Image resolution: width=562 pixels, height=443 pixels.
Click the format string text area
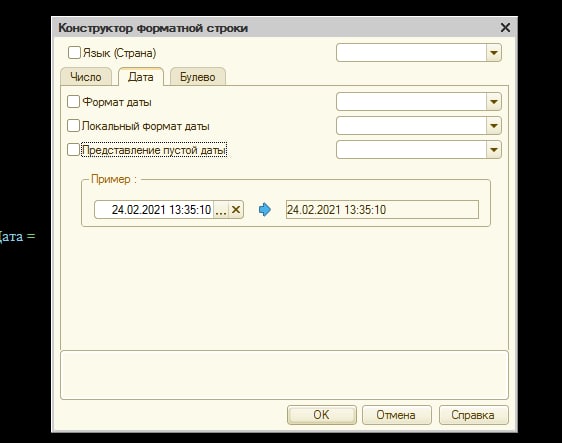tap(284, 375)
